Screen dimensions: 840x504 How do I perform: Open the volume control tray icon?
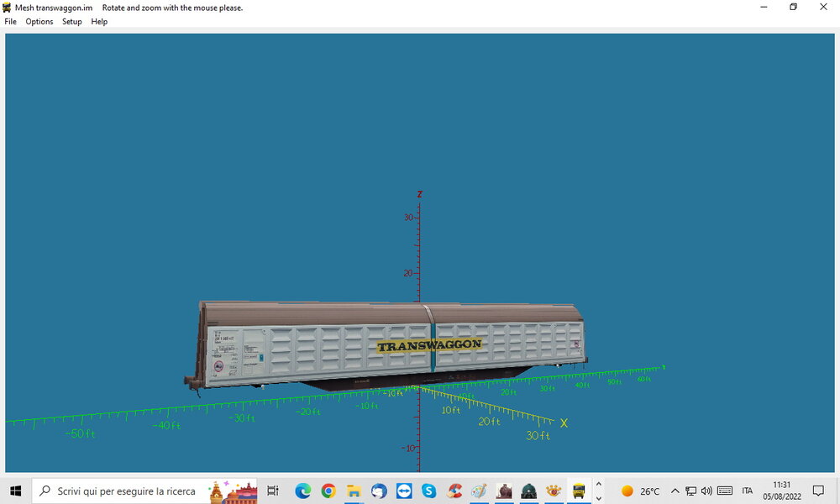tap(707, 491)
